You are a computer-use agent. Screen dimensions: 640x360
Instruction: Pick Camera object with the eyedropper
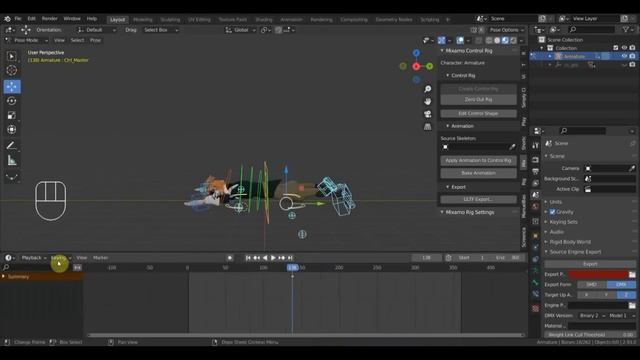tap(632, 168)
